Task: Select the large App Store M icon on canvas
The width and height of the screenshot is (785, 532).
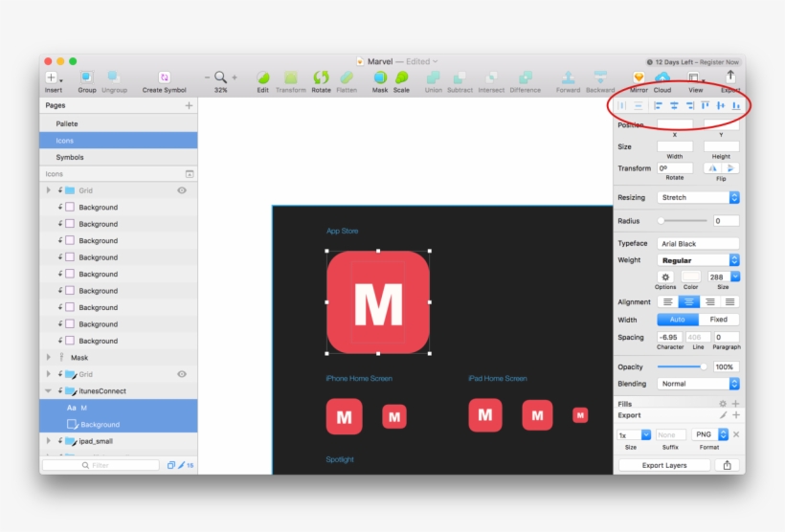Action: coord(378,302)
